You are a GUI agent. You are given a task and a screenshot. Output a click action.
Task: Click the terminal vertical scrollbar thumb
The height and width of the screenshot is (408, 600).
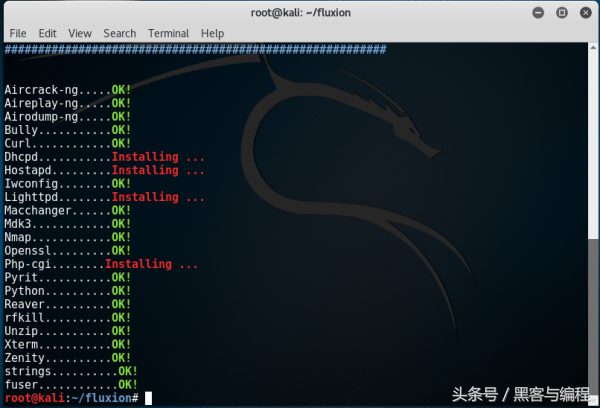pyautogui.click(x=593, y=317)
